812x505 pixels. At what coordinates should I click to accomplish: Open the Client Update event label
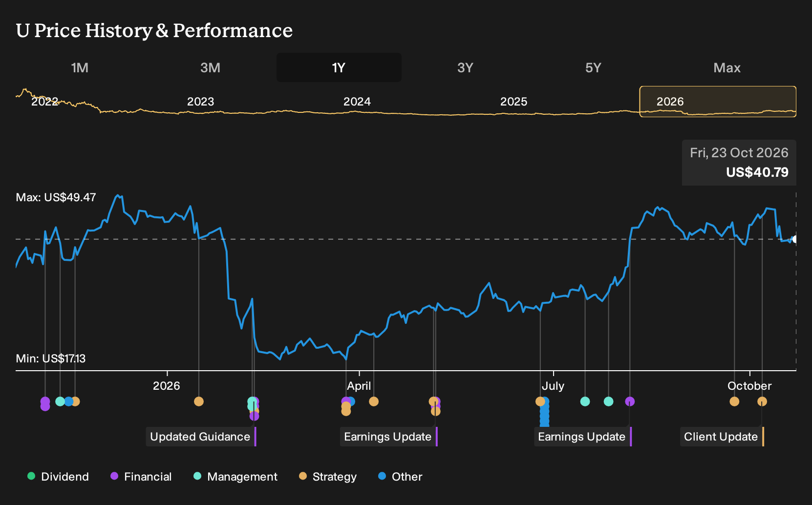pyautogui.click(x=722, y=437)
